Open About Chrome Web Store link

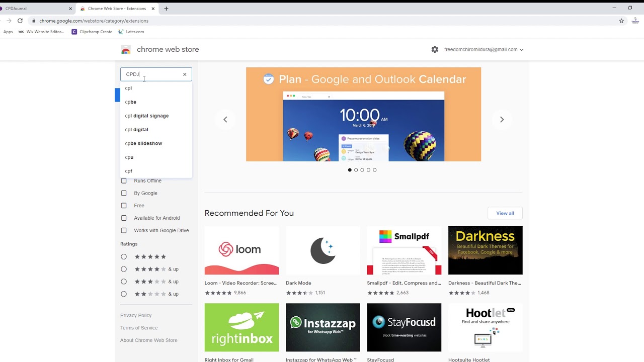pyautogui.click(x=149, y=340)
